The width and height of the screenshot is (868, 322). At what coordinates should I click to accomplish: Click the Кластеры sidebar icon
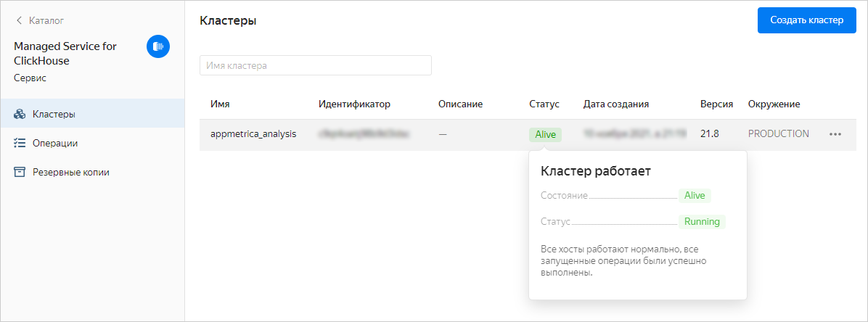pos(20,114)
